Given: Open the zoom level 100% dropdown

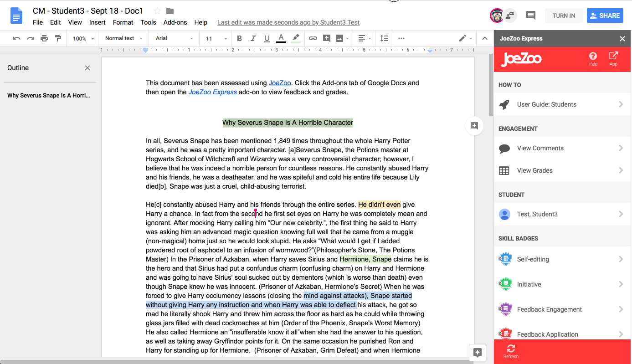Looking at the screenshot, I should (83, 38).
